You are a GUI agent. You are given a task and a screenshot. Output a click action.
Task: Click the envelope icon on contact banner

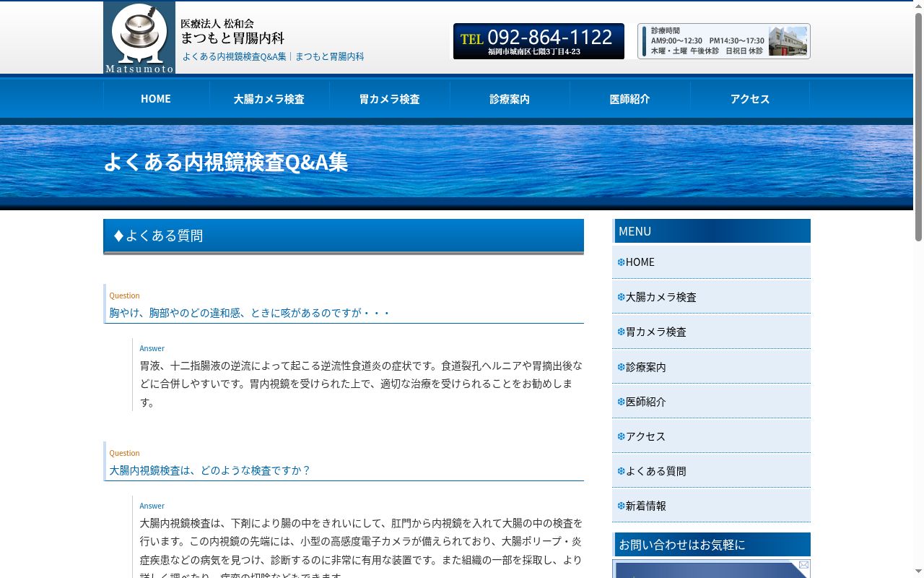[803, 565]
